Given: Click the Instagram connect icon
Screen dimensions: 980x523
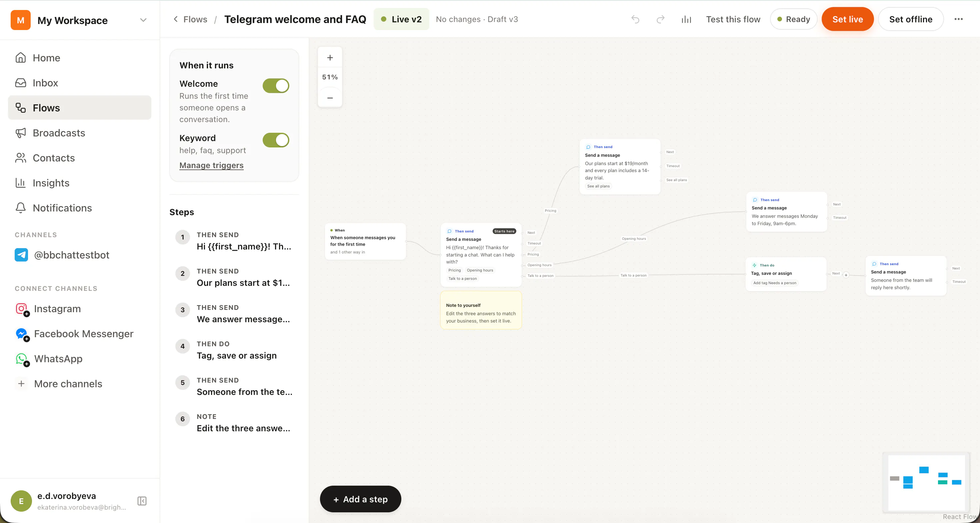Looking at the screenshot, I should (x=22, y=309).
